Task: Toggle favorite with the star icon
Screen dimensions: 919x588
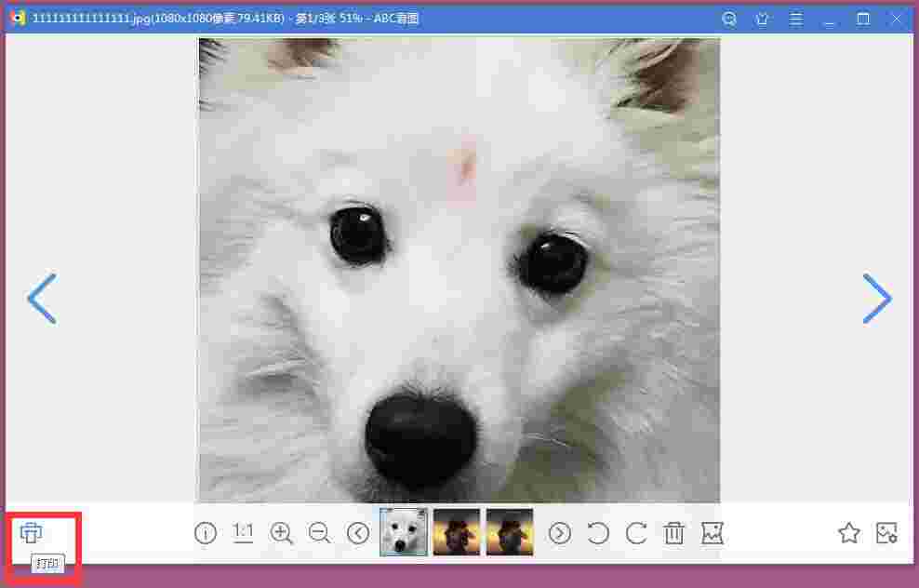Action: click(849, 533)
